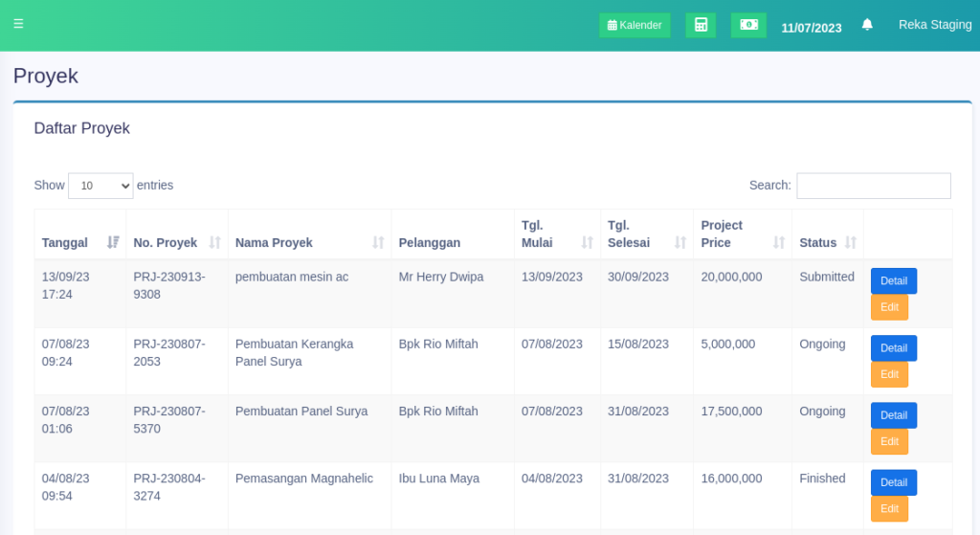Open Detail for project PRJ-230807-5370
The image size is (980, 535).
point(893,415)
